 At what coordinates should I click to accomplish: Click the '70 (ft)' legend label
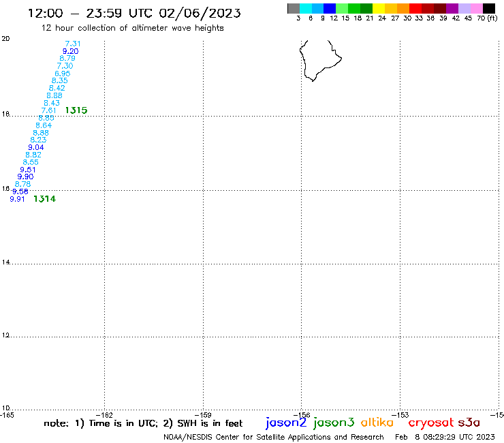point(487,18)
